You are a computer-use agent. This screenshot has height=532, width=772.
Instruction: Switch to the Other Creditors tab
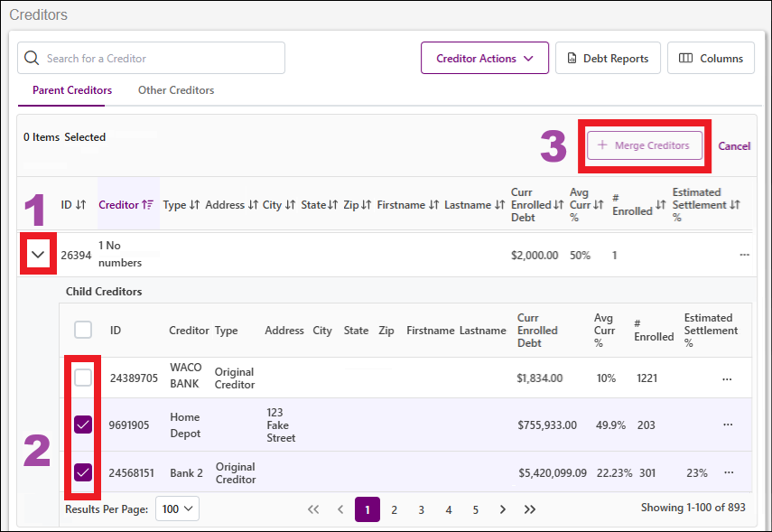click(x=176, y=90)
